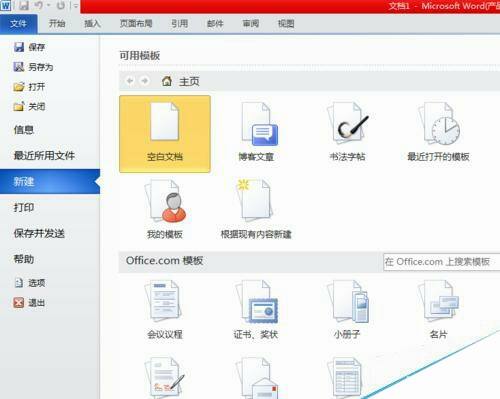Open the envelope template category
Image resolution: width=500 pixels, height=399 pixels.
click(256, 377)
